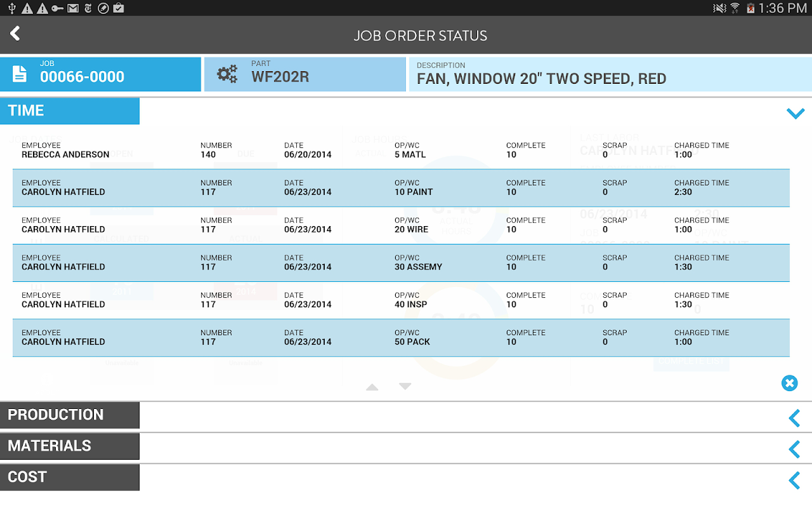Screen dimensions: 812x508
Task: Tap date 06/20/2014
Action: [308, 154]
